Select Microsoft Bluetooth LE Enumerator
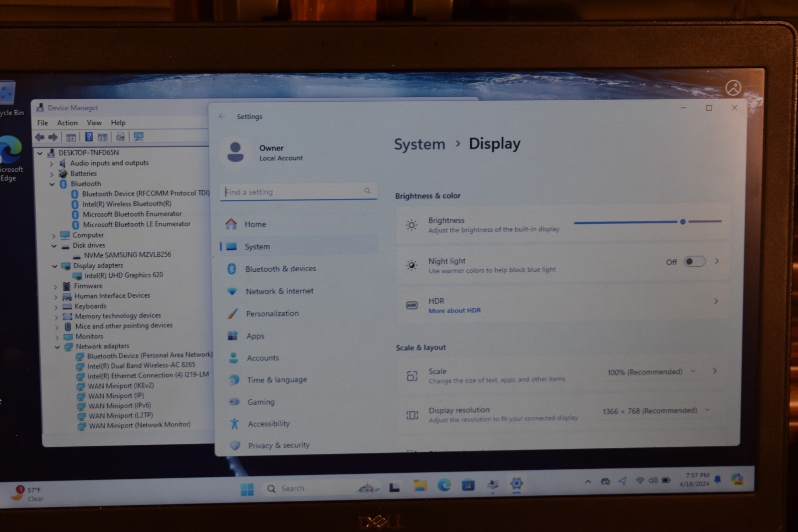798x532 pixels. 137,224
